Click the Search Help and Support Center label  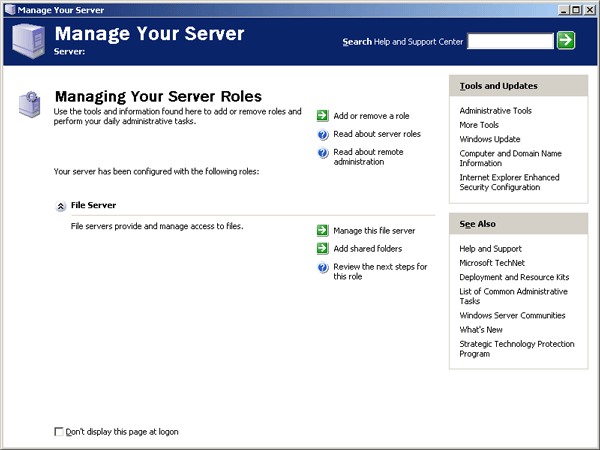click(x=403, y=42)
